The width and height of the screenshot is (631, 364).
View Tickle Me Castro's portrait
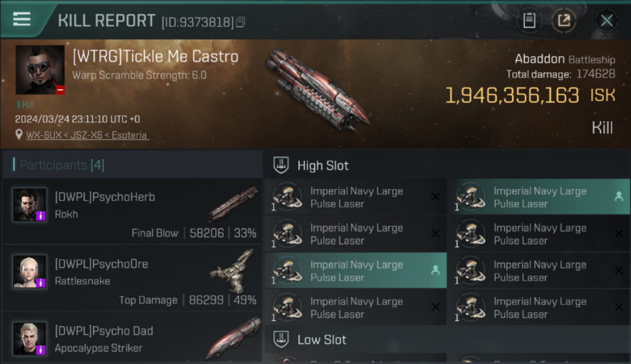[40, 69]
